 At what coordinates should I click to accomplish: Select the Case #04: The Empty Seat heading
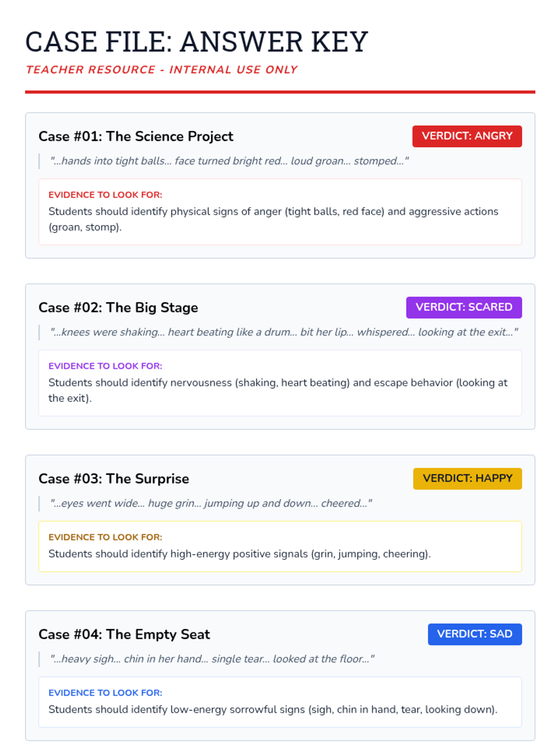[124, 634]
